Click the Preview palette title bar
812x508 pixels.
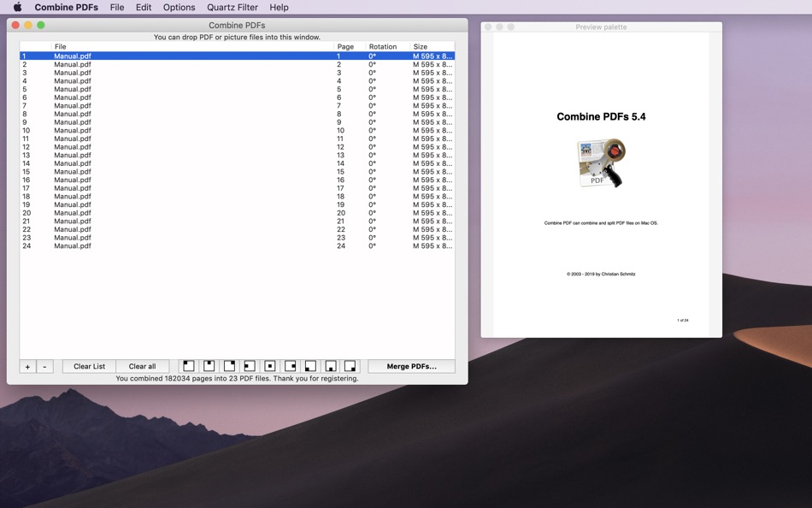(601, 27)
